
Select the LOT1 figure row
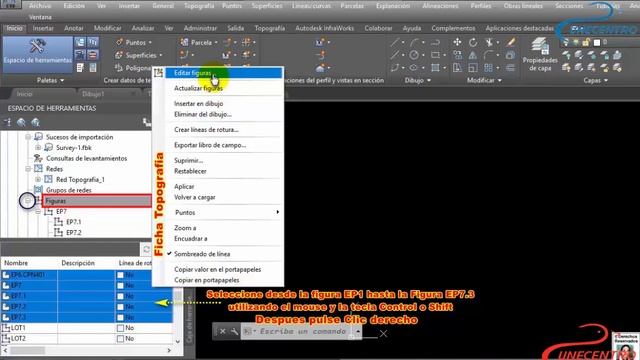pyautogui.click(x=87, y=328)
